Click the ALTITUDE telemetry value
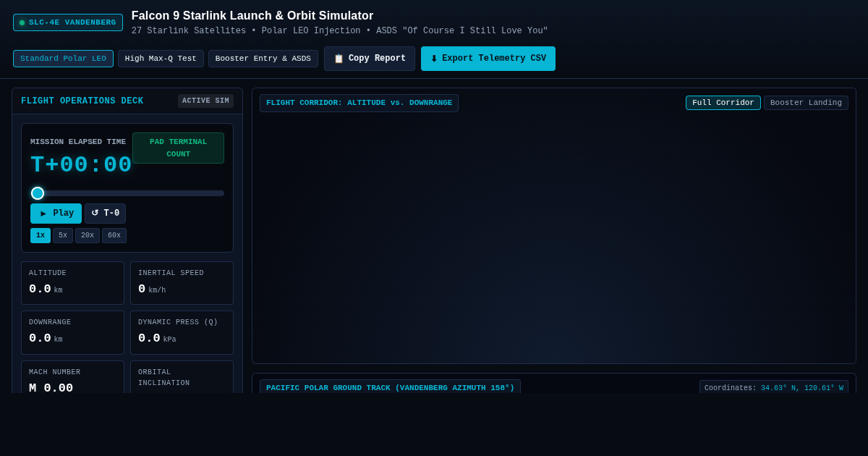This screenshot has height=456, width=868. pos(46,290)
